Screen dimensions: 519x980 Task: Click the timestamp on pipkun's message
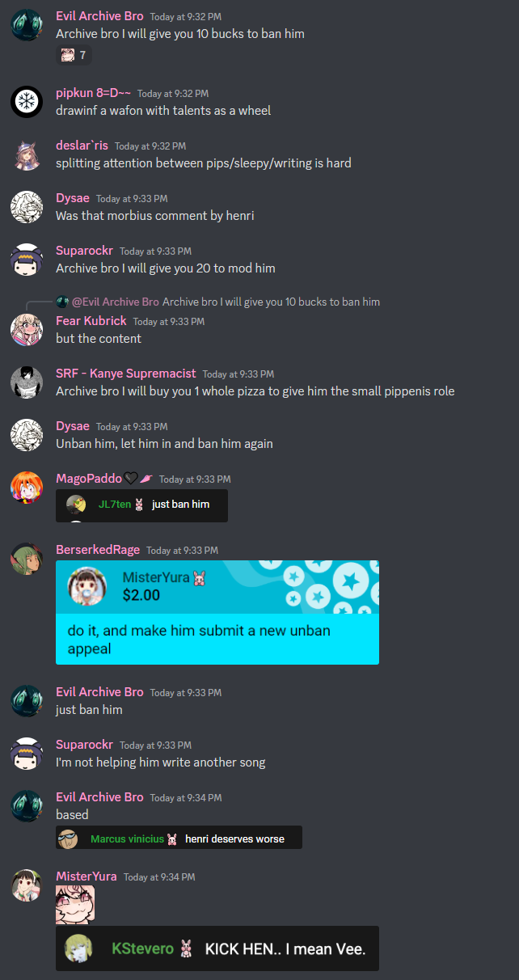[173, 94]
